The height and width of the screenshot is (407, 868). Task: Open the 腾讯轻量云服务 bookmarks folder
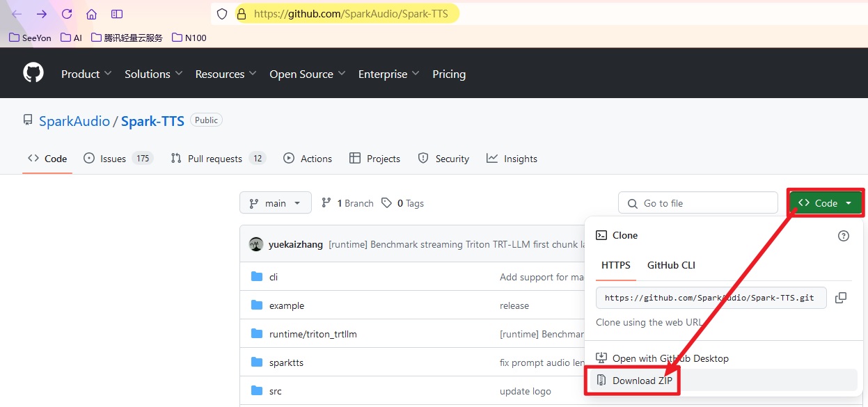point(127,38)
